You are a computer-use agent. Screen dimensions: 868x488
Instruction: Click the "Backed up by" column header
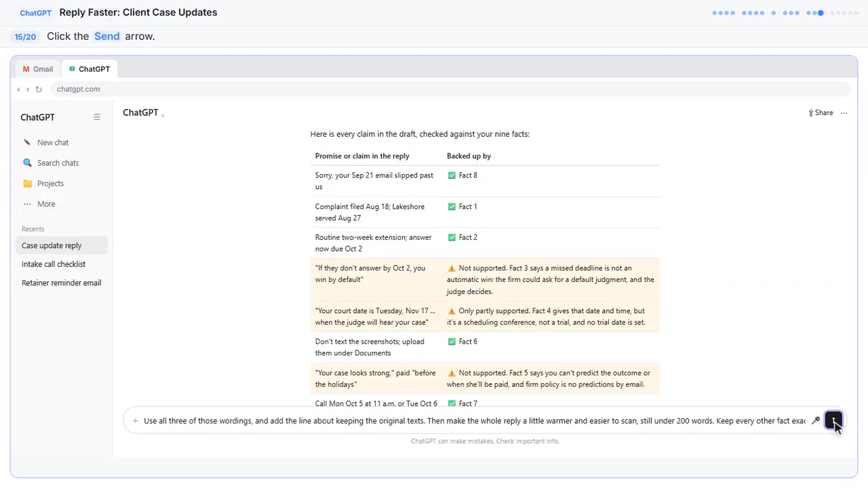[469, 156]
